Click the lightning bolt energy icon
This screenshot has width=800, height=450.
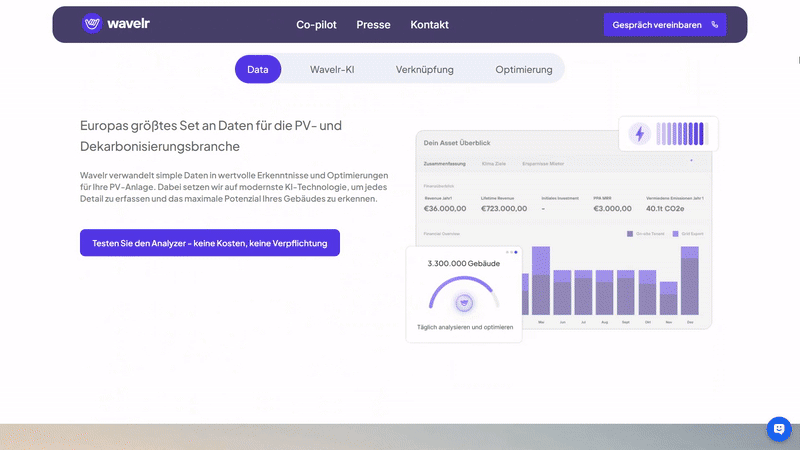pos(639,134)
